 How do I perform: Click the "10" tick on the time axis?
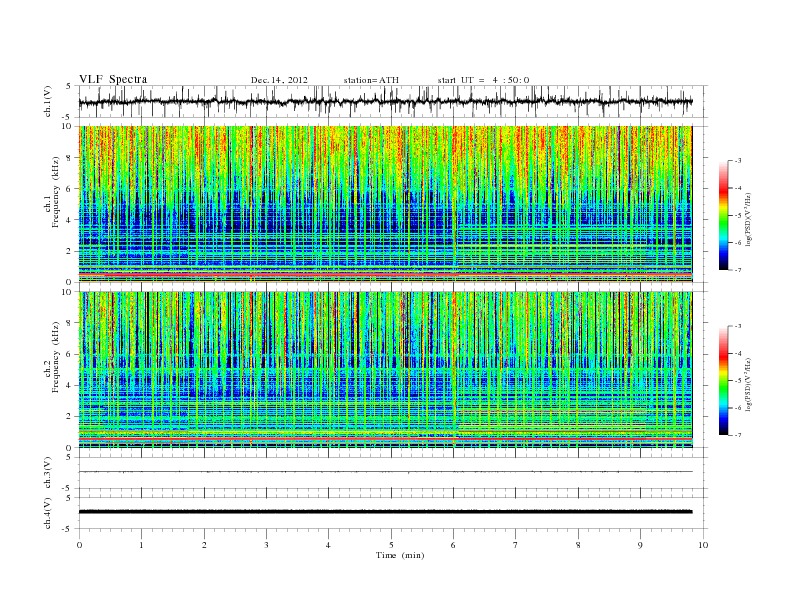(703, 545)
